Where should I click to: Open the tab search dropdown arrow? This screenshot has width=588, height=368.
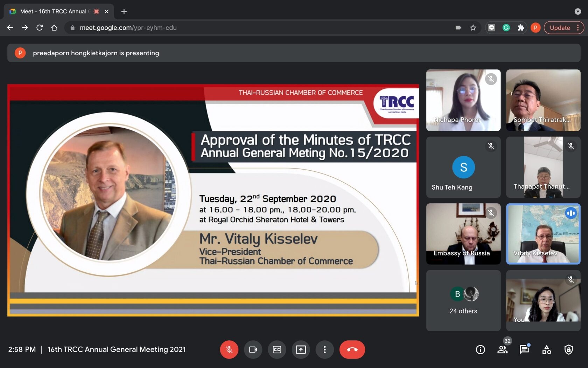pos(578,12)
